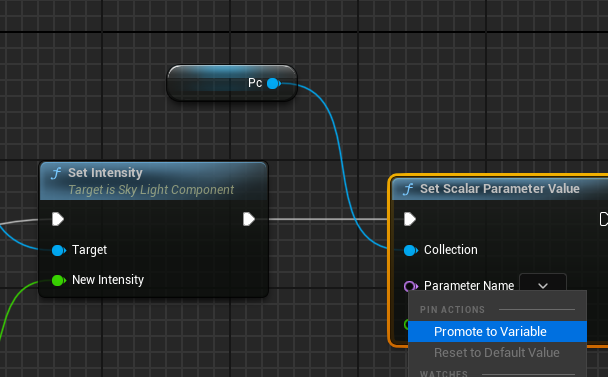The height and width of the screenshot is (377, 608).
Task: Click the 'Target is Sky Light Component' subtitle
Action: [x=151, y=190]
